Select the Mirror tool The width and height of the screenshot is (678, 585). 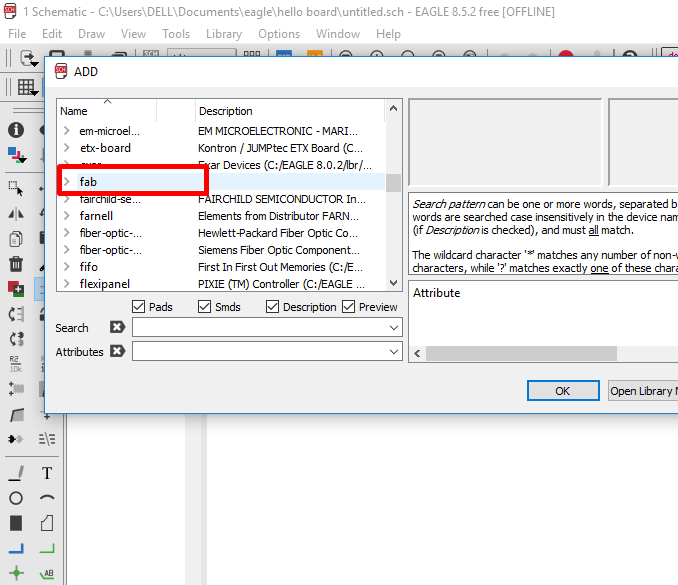point(16,214)
